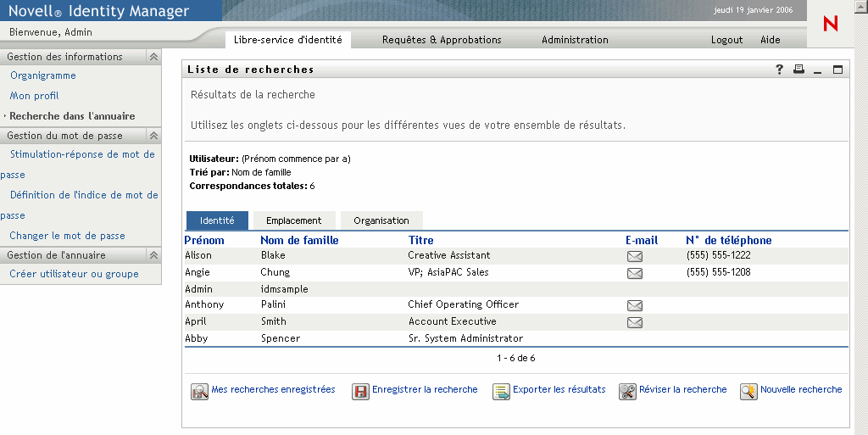Click first name Alison
The image size is (868, 435).
click(x=198, y=255)
